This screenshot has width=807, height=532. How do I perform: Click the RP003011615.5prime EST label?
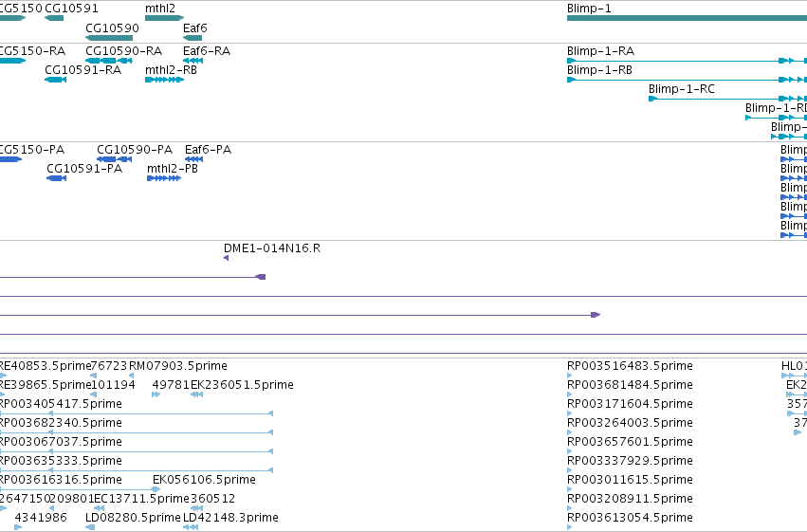[630, 480]
